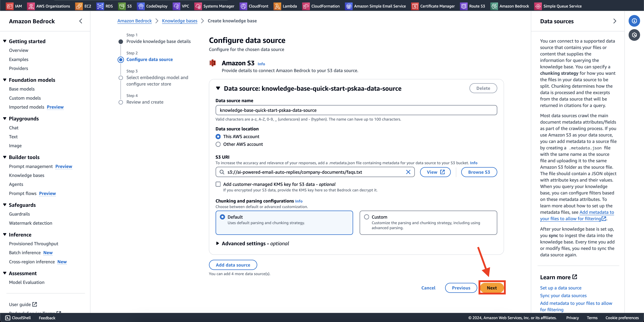
Task: Click the User guide external link icon
Action: [35, 304]
